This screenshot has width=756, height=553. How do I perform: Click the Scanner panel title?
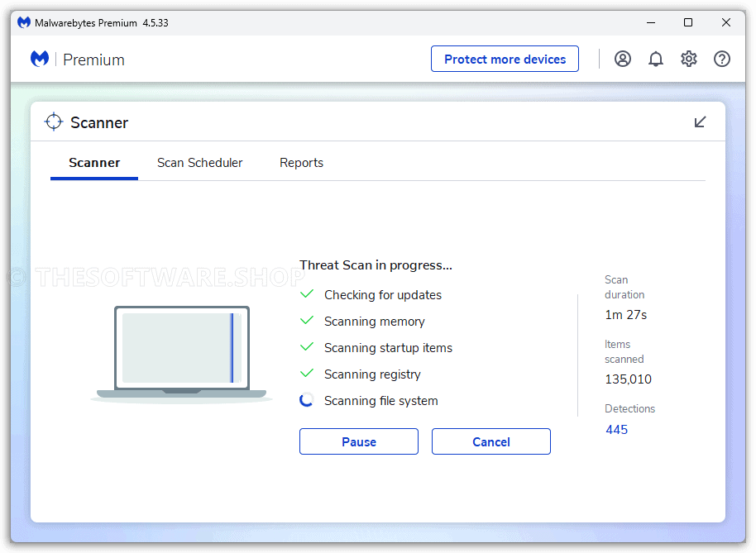click(x=99, y=123)
